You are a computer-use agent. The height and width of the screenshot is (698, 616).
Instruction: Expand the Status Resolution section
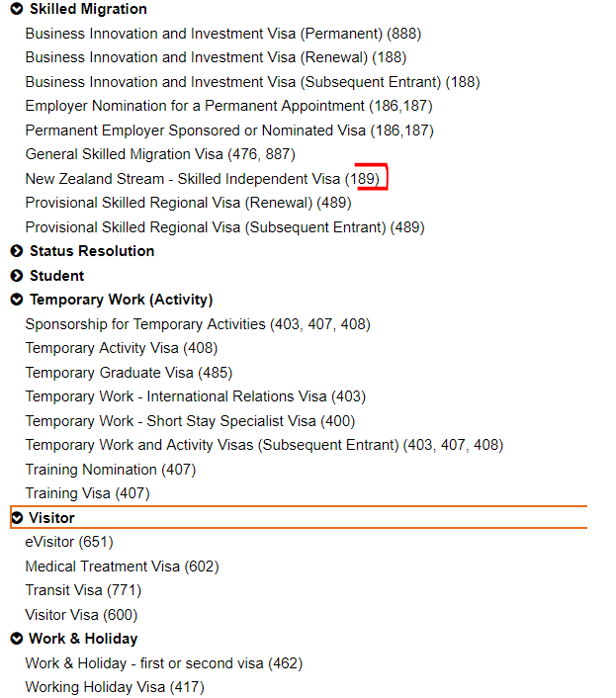17,251
